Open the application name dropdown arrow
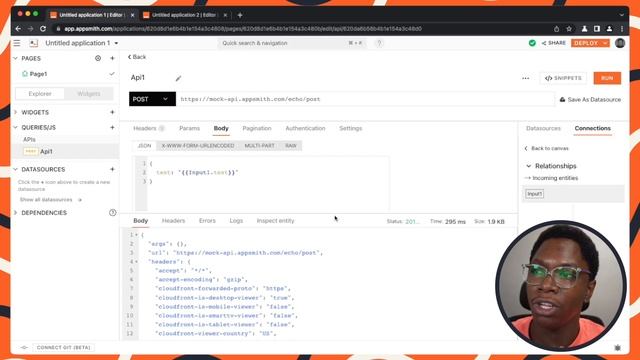 [116, 43]
